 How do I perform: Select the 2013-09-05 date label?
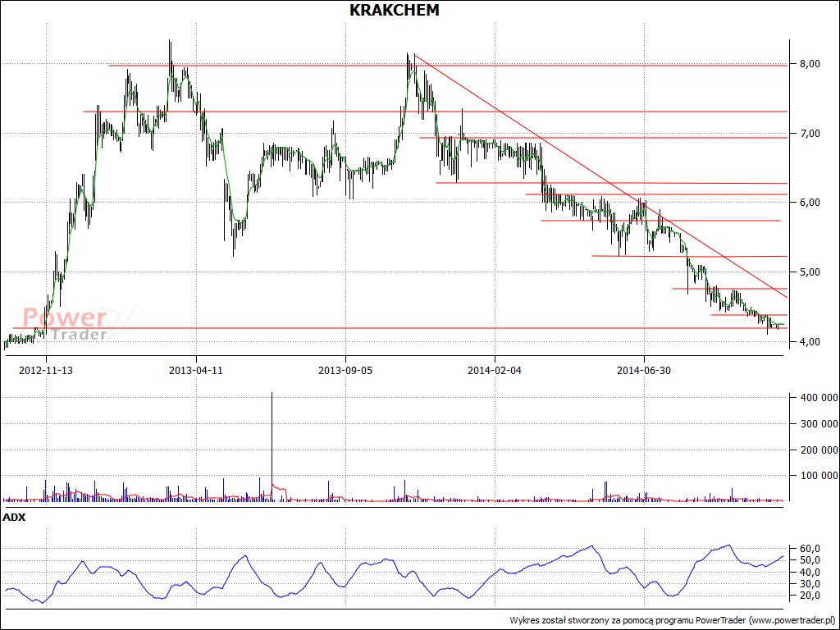345,370
